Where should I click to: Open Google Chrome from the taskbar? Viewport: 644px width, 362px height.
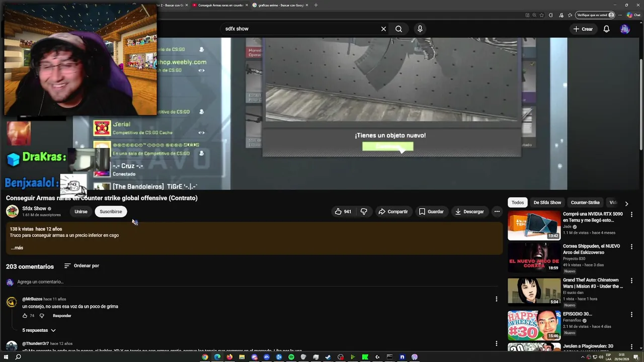pyautogui.click(x=205, y=357)
